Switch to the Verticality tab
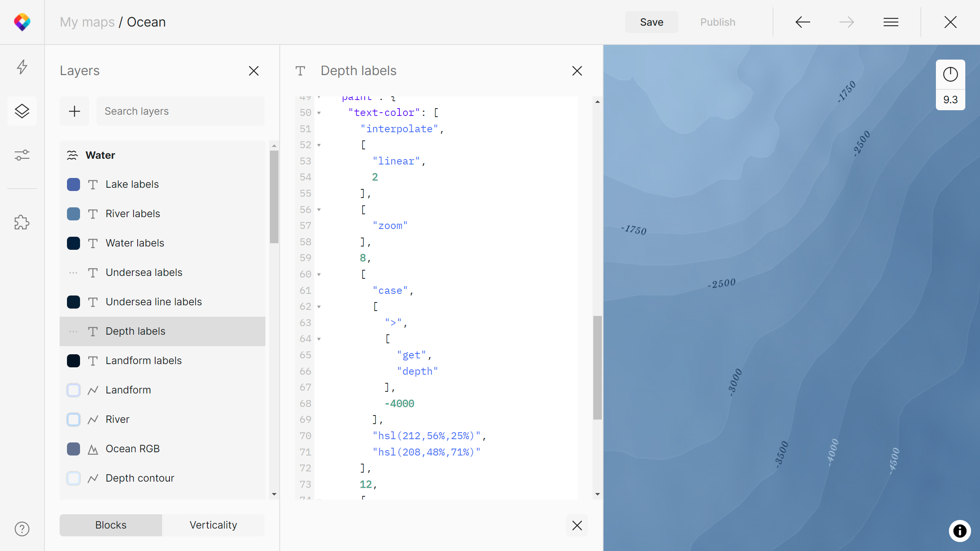Screen dimensions: 980x551 (213, 525)
